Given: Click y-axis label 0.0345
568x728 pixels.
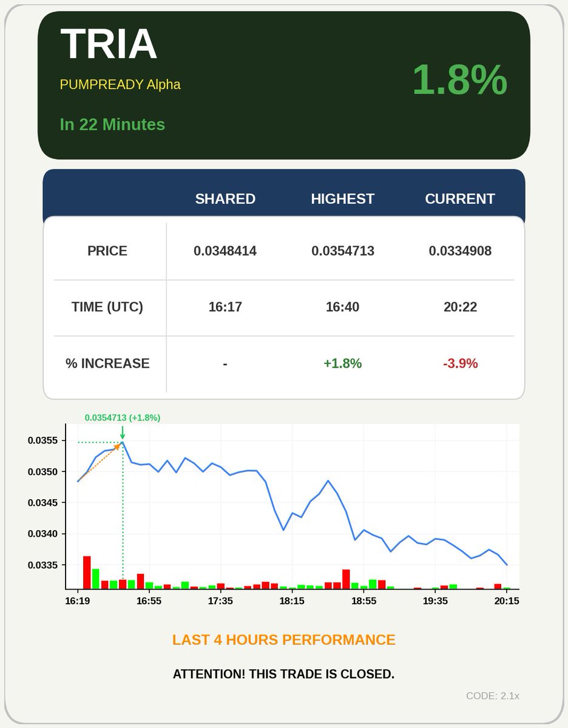Looking at the screenshot, I should point(43,503).
